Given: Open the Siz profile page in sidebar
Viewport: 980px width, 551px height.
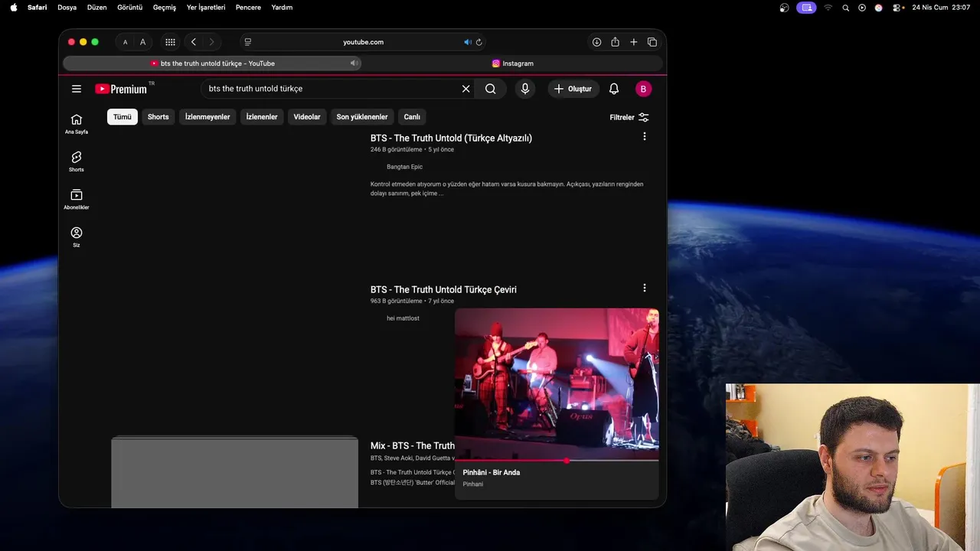Looking at the screenshot, I should point(77,236).
